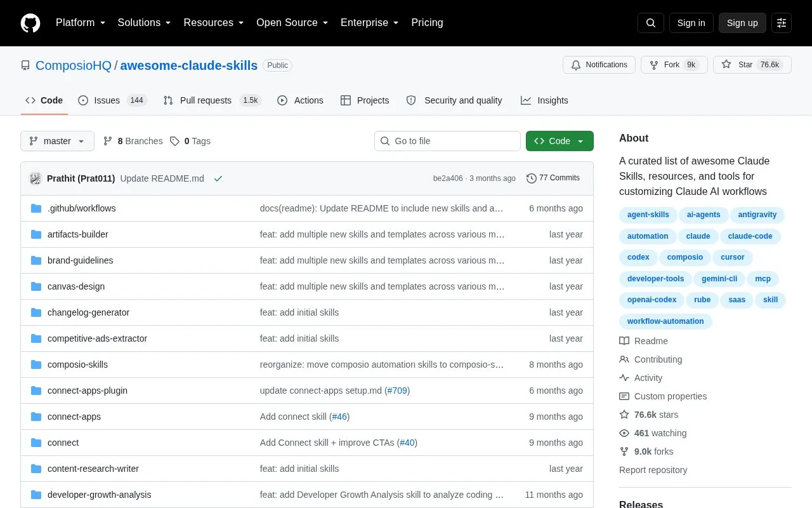812x508 pixels.
Task: Open commit hash be2a406
Action: [x=448, y=178]
